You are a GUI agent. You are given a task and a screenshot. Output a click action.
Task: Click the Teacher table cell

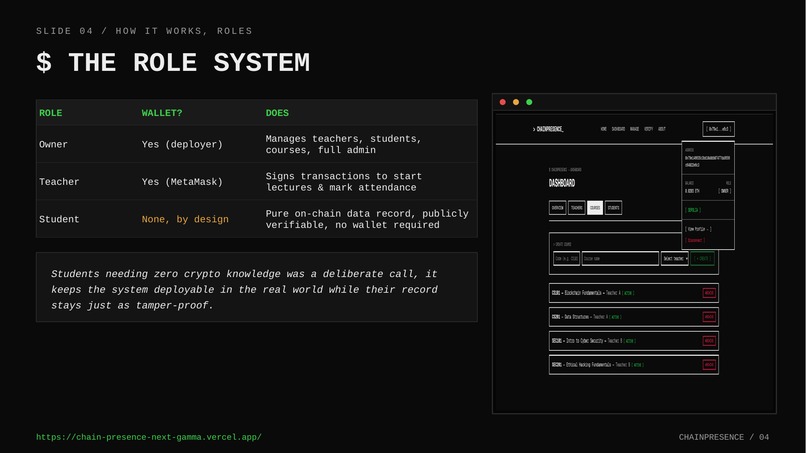coord(59,182)
